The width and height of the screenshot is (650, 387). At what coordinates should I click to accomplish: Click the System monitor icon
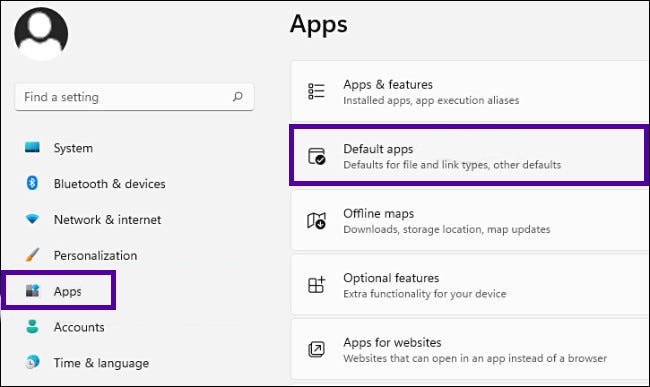coord(32,148)
